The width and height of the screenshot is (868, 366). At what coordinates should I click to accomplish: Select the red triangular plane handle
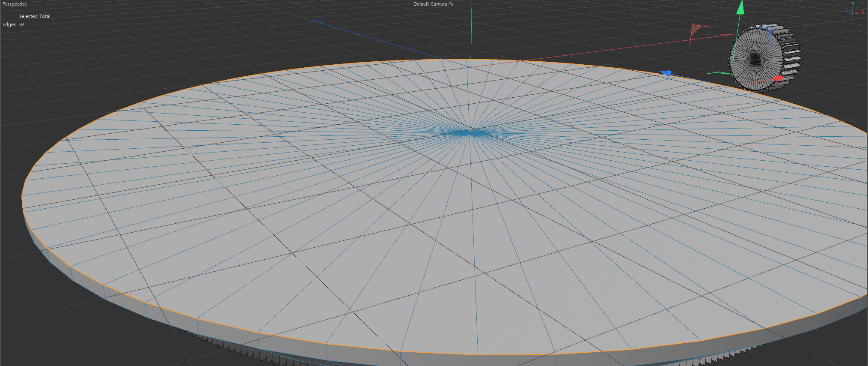point(695,30)
